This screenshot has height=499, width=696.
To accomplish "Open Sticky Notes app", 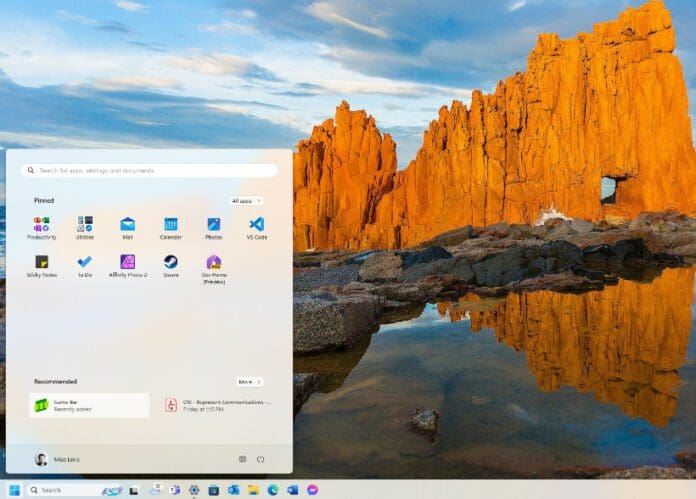I will [x=42, y=264].
